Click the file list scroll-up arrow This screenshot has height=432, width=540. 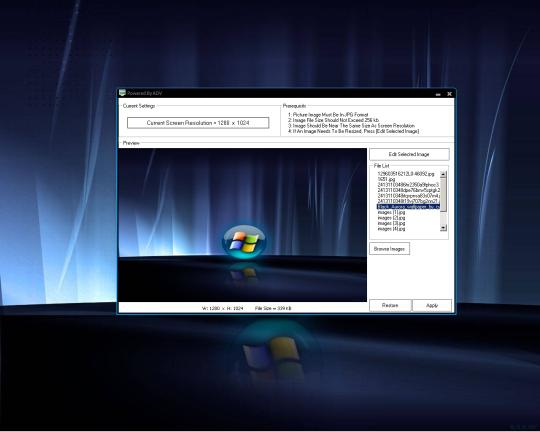(x=443, y=174)
